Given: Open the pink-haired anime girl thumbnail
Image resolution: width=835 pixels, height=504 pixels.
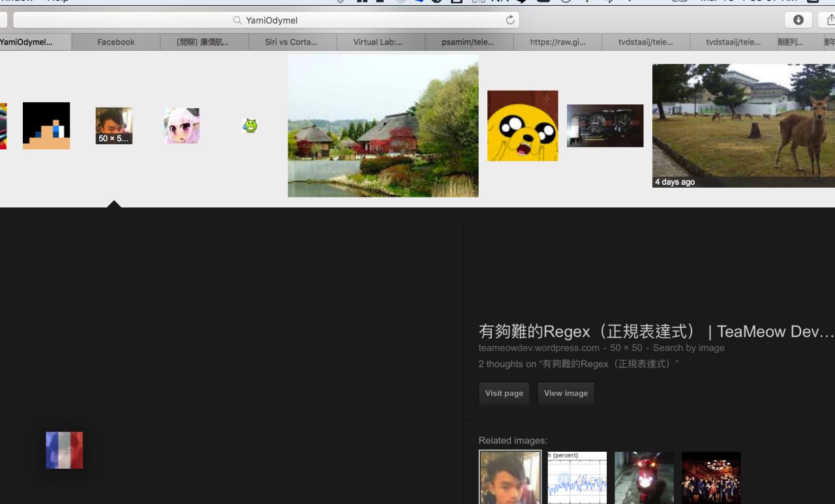Looking at the screenshot, I should tap(182, 126).
